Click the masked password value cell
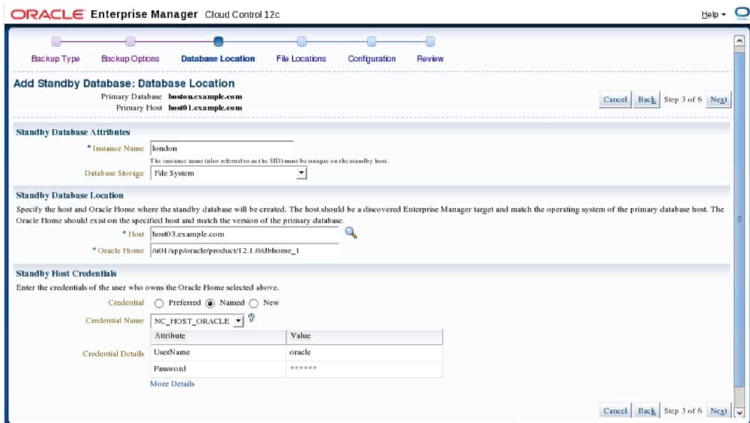Image resolution: width=750 pixels, height=423 pixels. 364,369
